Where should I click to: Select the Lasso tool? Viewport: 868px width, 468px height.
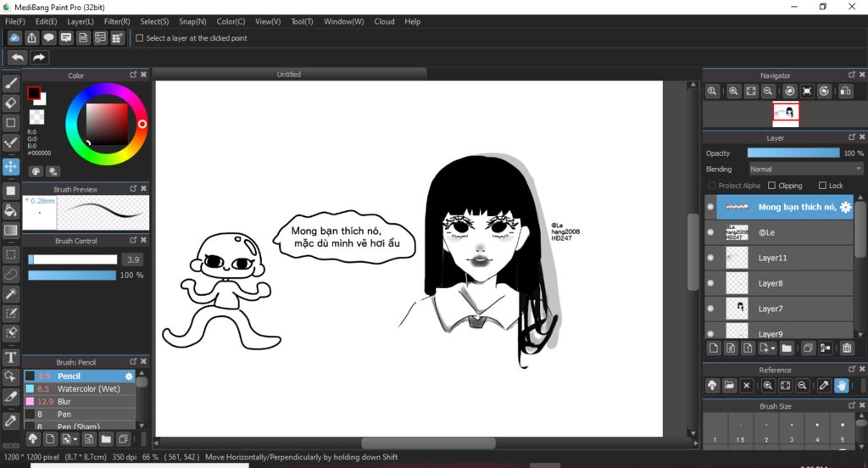(10, 274)
